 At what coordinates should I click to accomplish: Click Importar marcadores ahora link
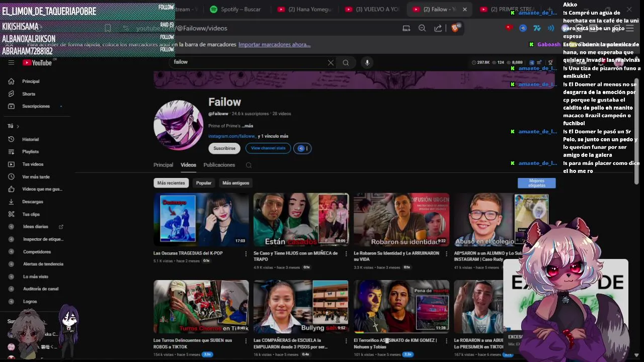[274, 45]
